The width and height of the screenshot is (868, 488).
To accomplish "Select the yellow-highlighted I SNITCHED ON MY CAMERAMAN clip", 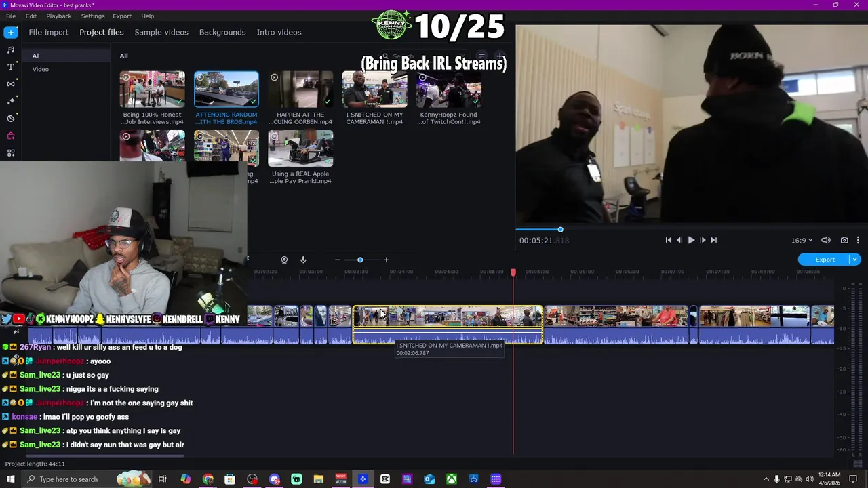I will coord(448,325).
